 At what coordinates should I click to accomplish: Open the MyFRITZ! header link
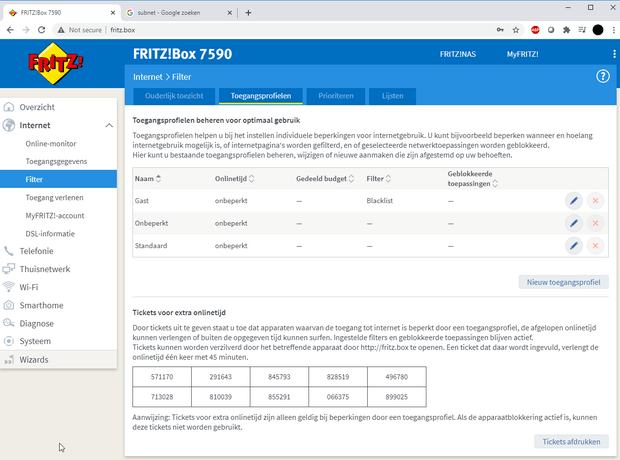(522, 54)
